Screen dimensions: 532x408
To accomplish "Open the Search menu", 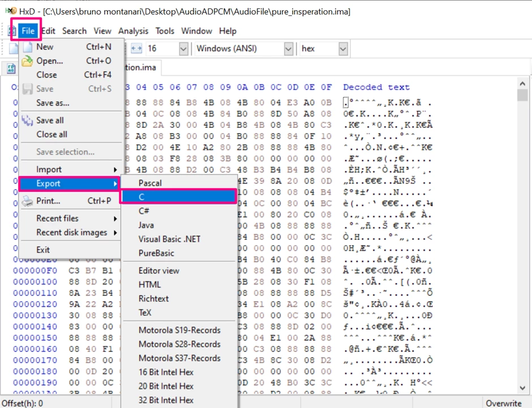I will point(74,31).
